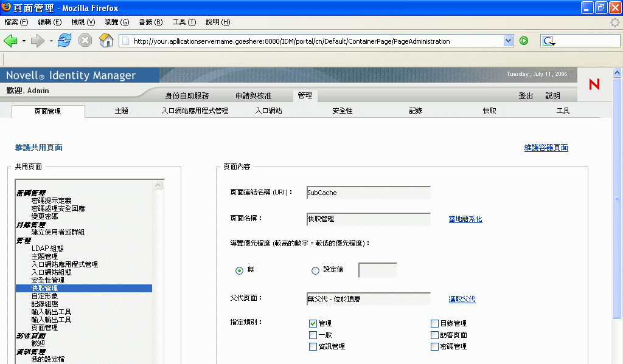Expand the address bar URL dropdown
Screen dimensions: 623x364
(x=508, y=41)
